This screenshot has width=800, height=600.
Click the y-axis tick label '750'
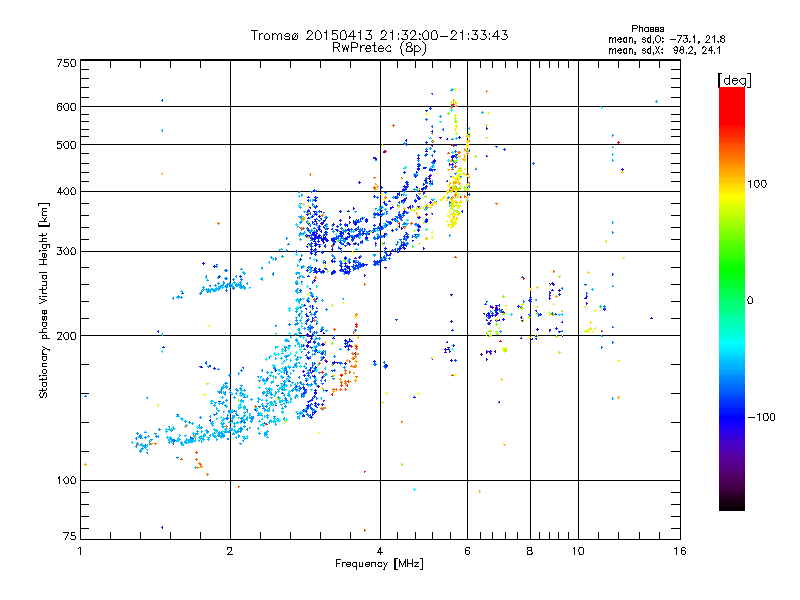click(x=66, y=63)
